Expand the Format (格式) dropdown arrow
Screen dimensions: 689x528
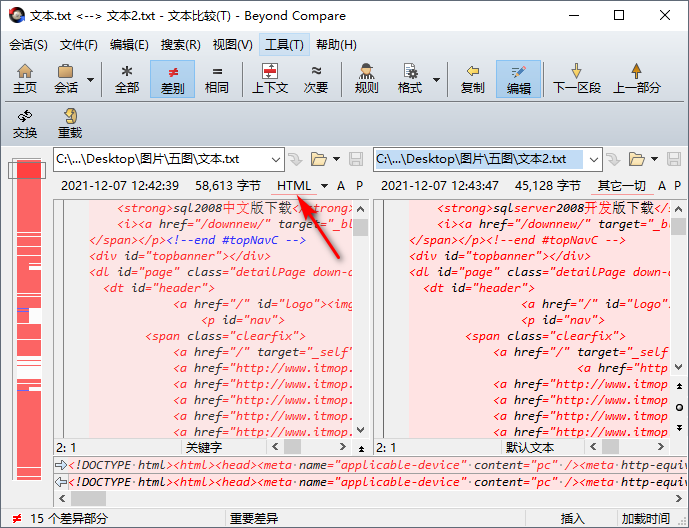tap(436, 80)
